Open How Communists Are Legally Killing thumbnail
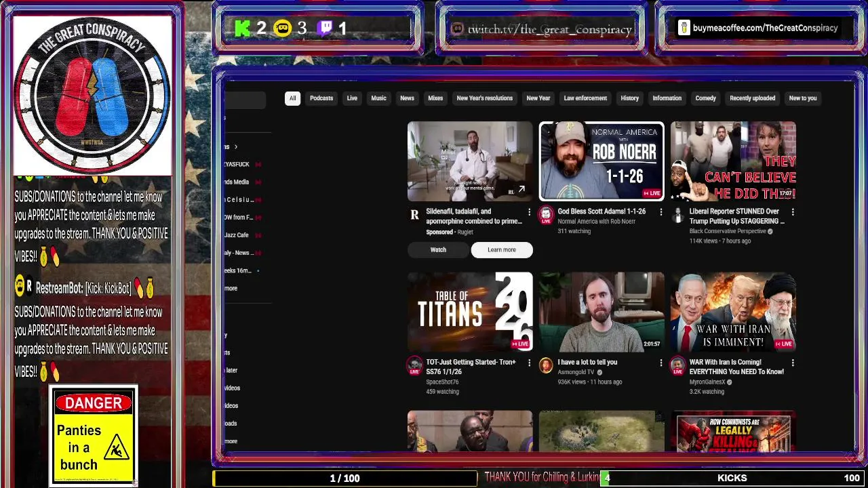Screen dimensions: 868x488 tap(733, 431)
